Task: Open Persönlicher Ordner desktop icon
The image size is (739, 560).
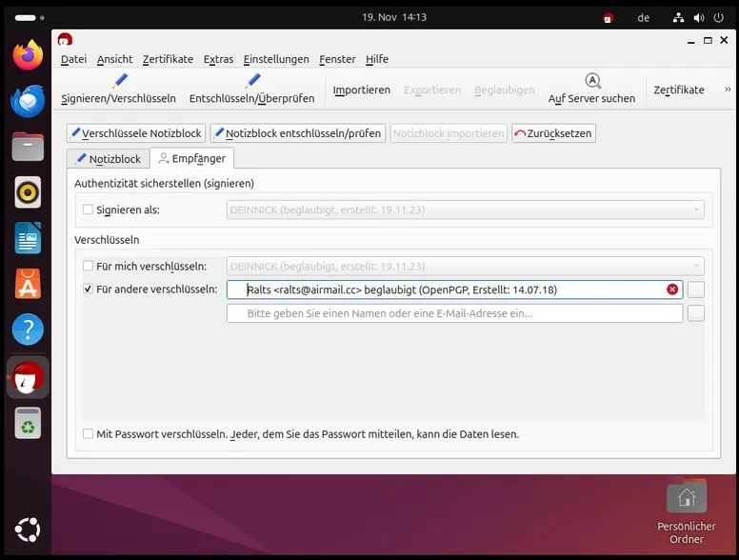Action: coord(687,512)
